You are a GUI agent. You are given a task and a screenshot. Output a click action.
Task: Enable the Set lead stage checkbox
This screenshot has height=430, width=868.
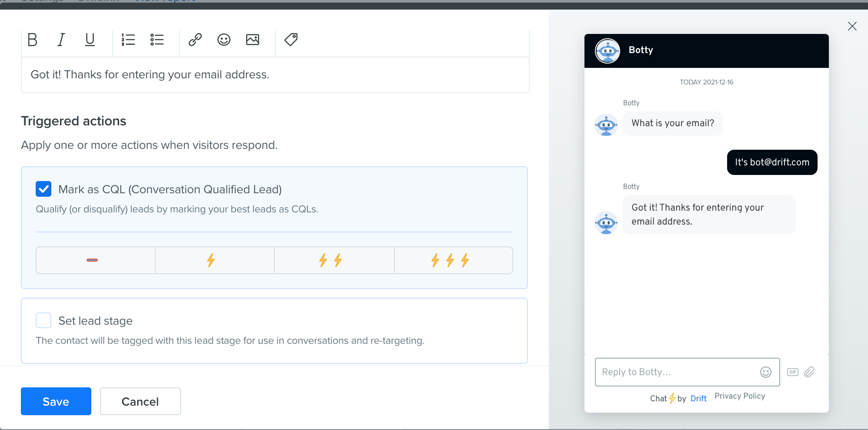click(x=43, y=321)
